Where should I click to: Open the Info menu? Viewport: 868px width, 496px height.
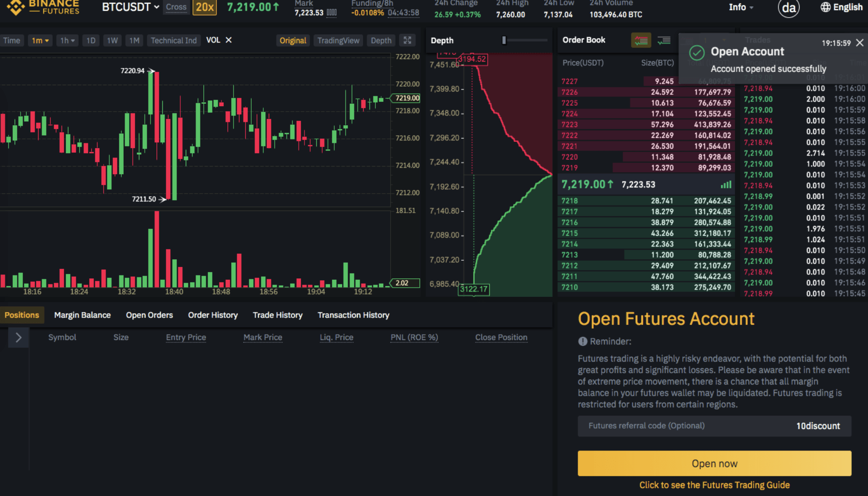(741, 7)
